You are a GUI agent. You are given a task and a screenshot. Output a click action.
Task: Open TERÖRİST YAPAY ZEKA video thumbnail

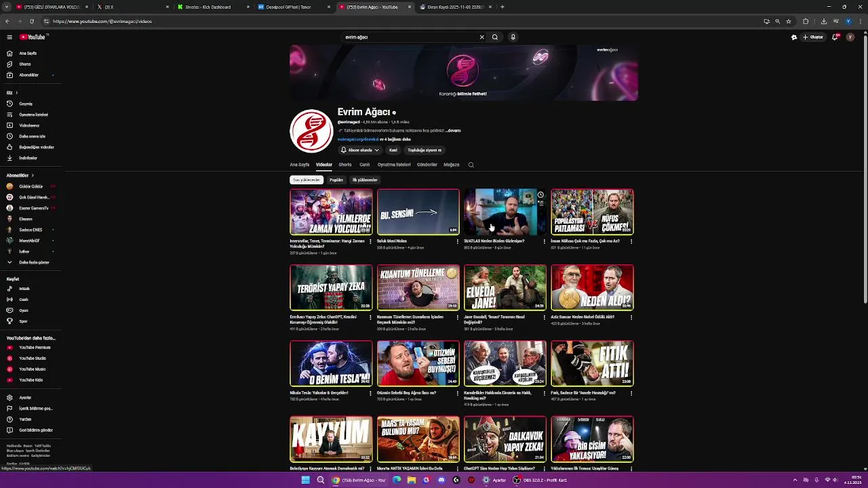(331, 288)
